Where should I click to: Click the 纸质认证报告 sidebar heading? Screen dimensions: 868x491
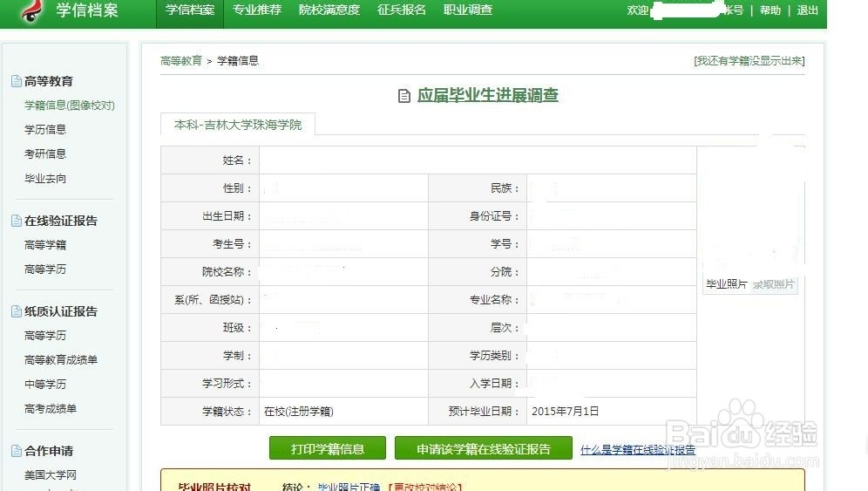[61, 311]
